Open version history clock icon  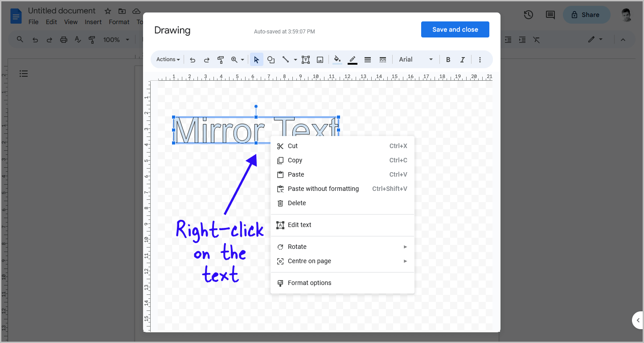tap(528, 15)
